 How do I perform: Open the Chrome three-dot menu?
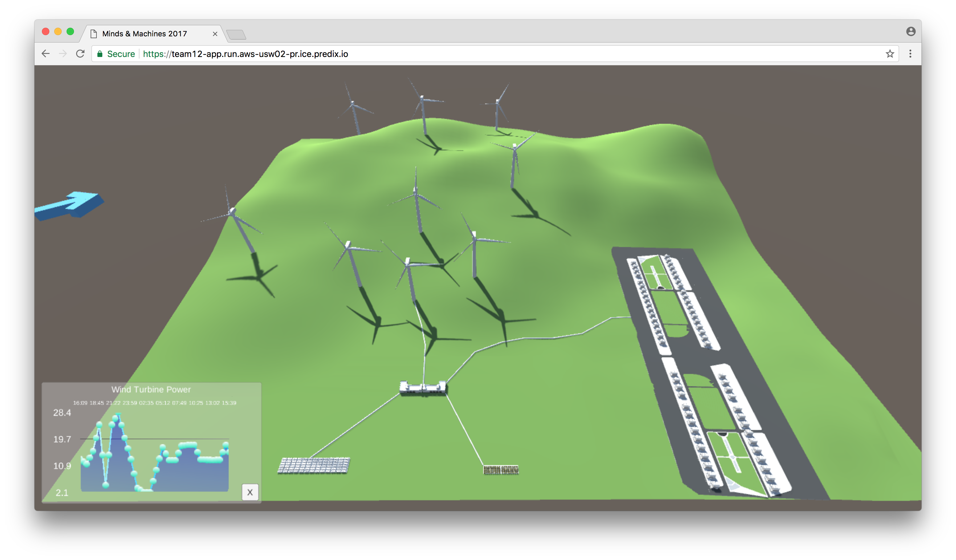[x=910, y=54]
